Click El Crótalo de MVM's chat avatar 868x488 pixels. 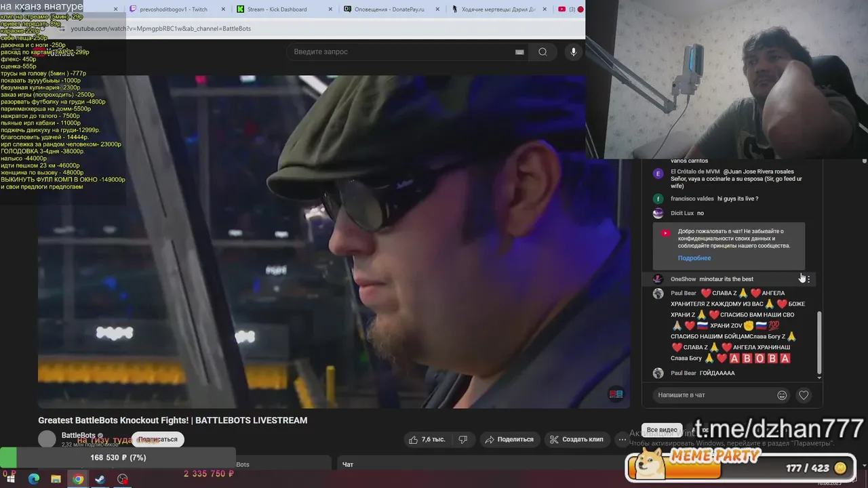[x=658, y=174]
